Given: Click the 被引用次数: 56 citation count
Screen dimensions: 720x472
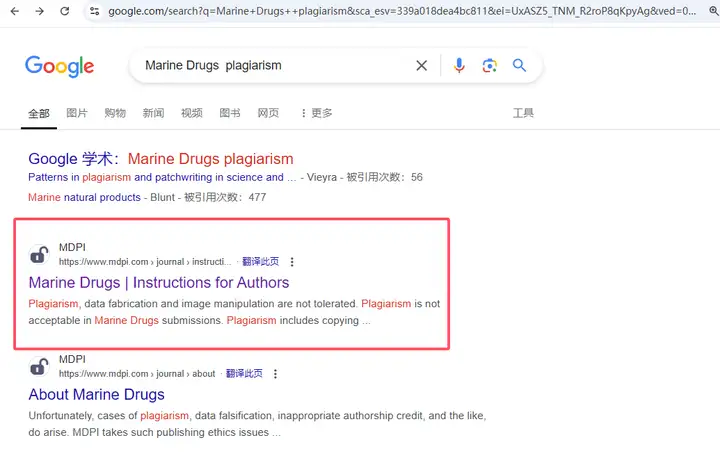Looking at the screenshot, I should tap(384, 177).
